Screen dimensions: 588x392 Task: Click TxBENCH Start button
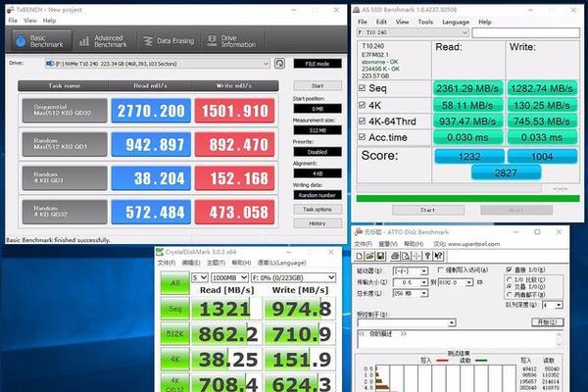[318, 86]
